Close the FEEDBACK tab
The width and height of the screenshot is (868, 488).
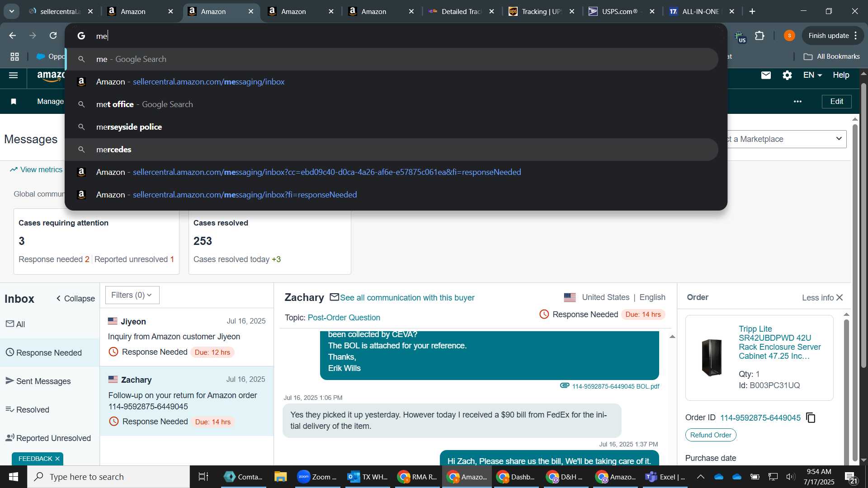click(57, 459)
